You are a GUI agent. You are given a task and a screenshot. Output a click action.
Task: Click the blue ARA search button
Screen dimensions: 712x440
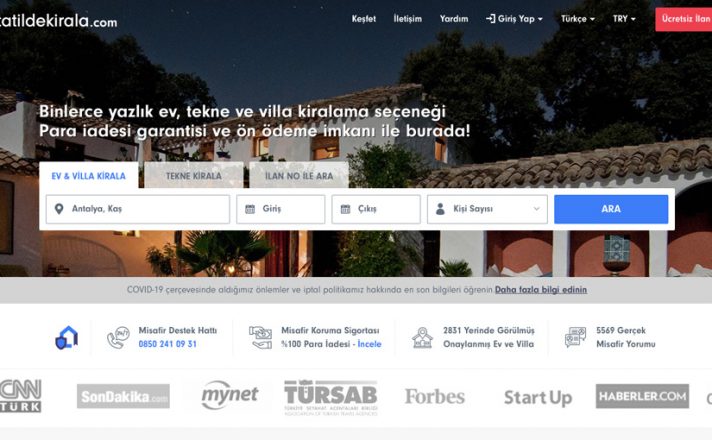point(611,209)
